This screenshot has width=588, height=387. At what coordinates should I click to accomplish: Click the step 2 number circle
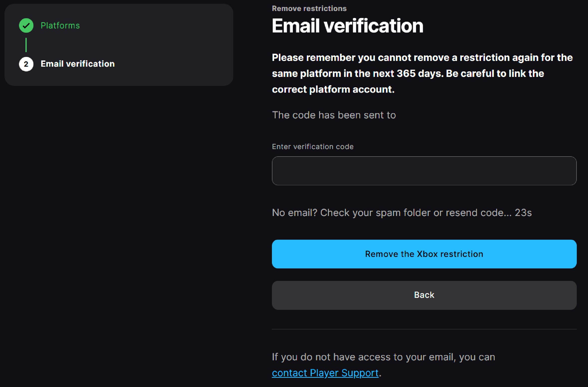26,64
